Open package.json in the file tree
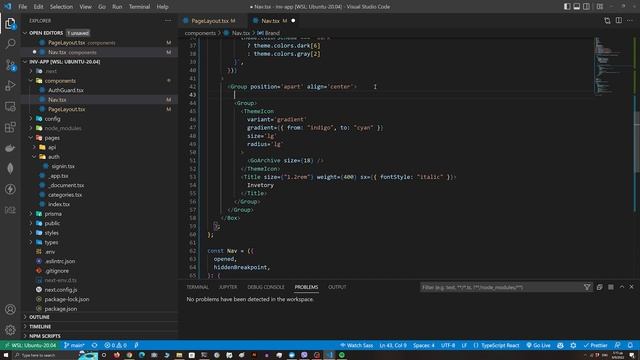This screenshot has height=360, width=640. pyautogui.click(x=60, y=309)
